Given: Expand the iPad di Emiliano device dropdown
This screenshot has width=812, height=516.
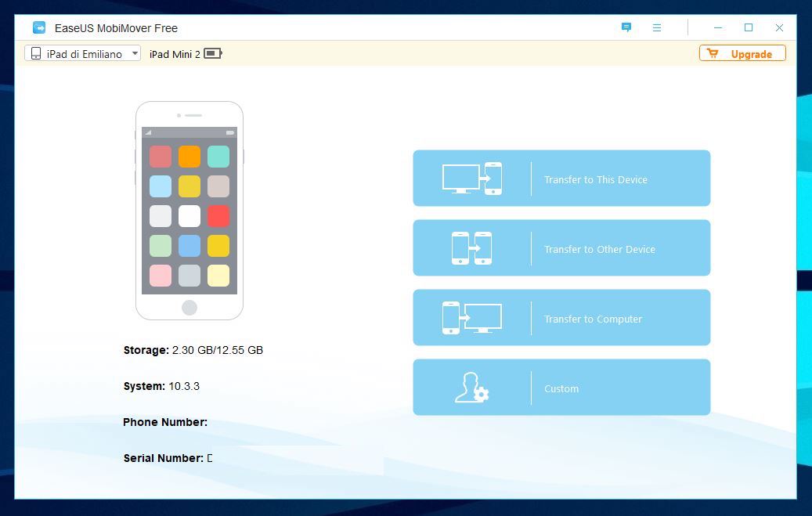Looking at the screenshot, I should coord(82,53).
